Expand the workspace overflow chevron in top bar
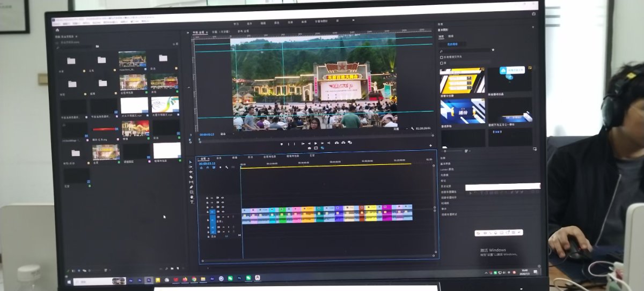This screenshot has width=644, height=291. [353, 20]
